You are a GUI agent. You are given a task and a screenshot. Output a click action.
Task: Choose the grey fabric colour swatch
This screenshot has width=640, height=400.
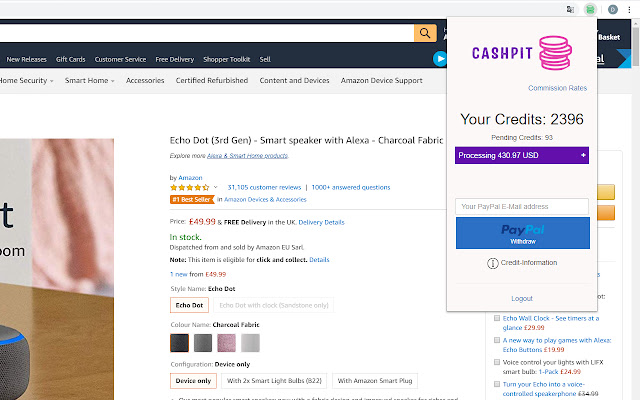tap(203, 343)
